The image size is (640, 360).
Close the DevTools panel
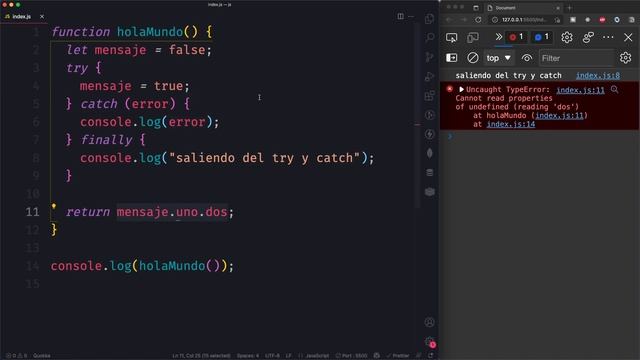(x=628, y=38)
